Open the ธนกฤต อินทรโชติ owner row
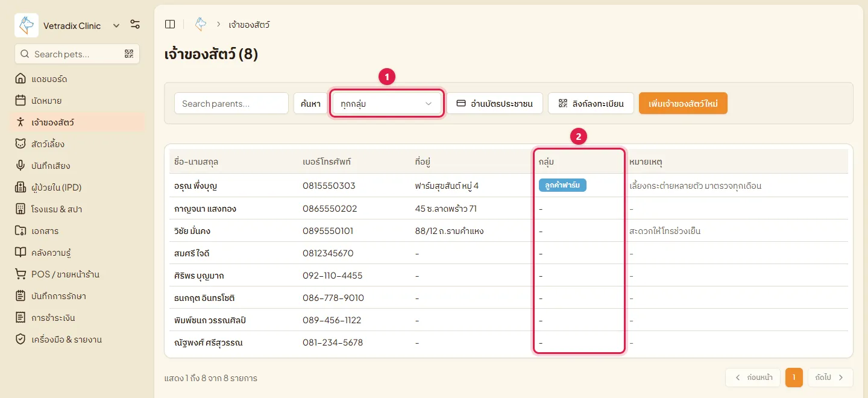Screen dimensions: 868x398 509,298
